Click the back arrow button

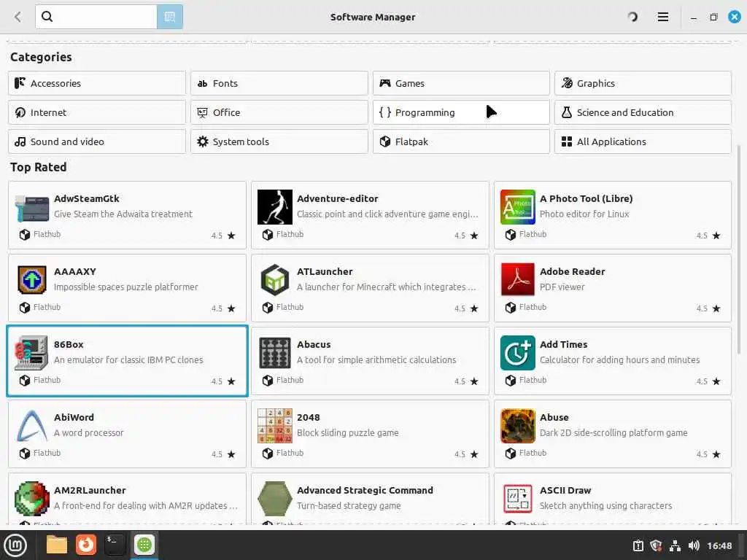click(18, 17)
